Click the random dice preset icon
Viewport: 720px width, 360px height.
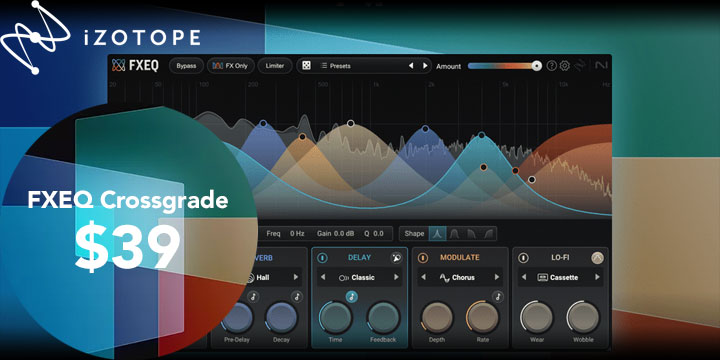[306, 66]
